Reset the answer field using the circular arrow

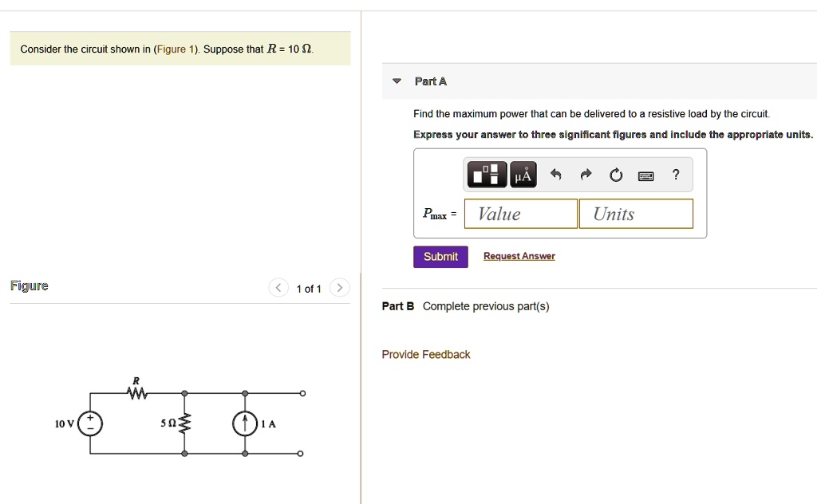point(615,174)
